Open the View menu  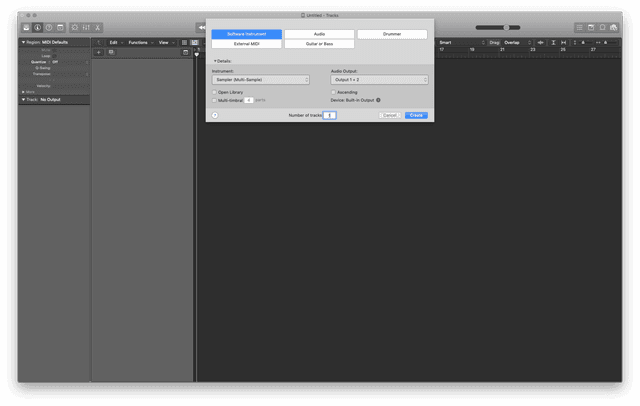166,42
